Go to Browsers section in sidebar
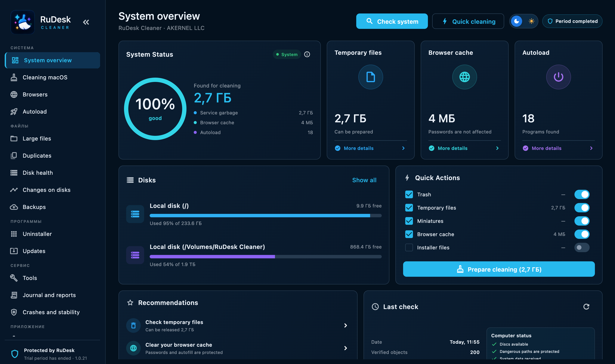The image size is (615, 364). tap(52, 95)
